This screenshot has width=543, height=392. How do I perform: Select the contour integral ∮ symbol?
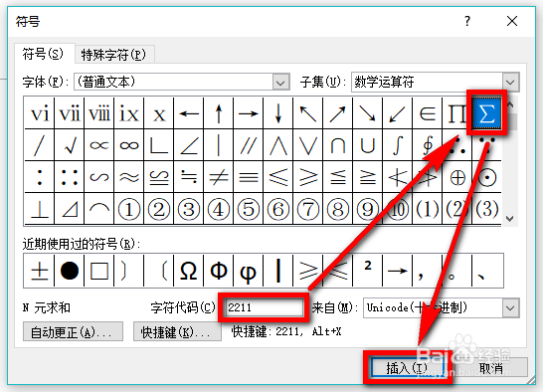point(427,145)
